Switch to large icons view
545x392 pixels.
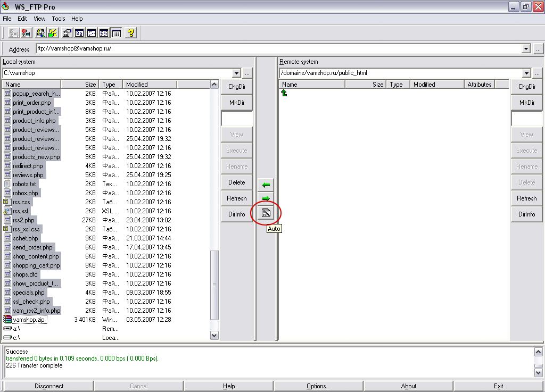point(79,33)
